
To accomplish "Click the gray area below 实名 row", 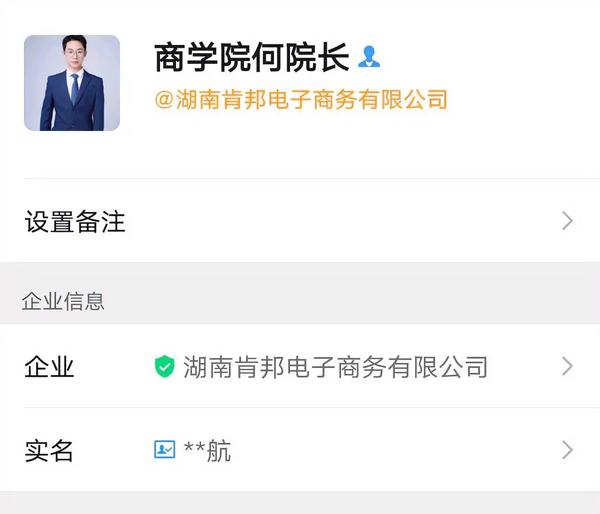I will click(300, 503).
